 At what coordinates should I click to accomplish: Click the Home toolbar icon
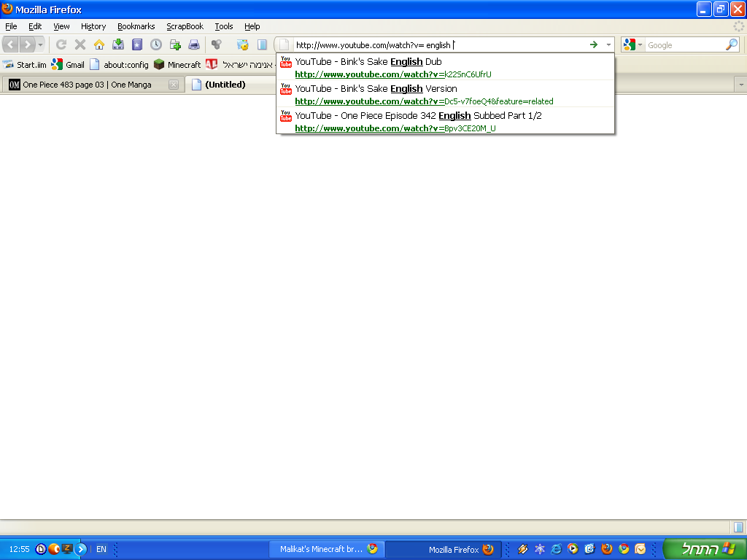pyautogui.click(x=99, y=44)
